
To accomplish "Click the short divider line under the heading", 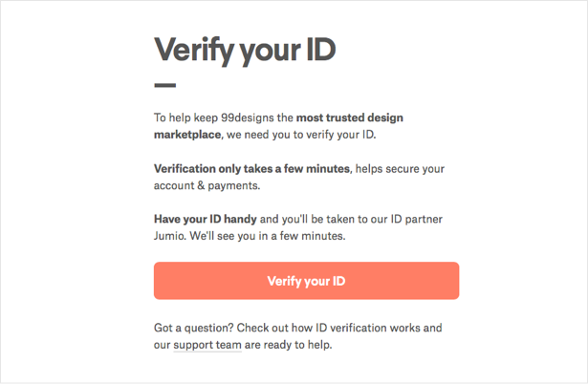I will click(164, 85).
